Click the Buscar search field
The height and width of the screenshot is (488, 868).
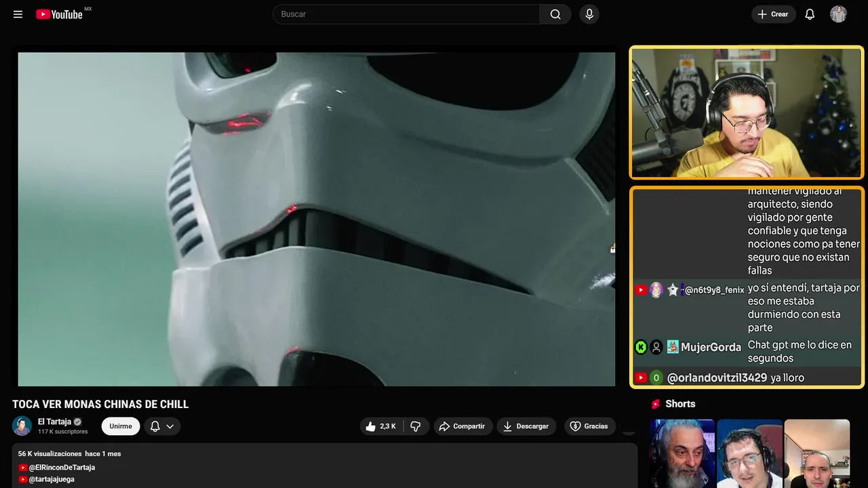pos(406,14)
